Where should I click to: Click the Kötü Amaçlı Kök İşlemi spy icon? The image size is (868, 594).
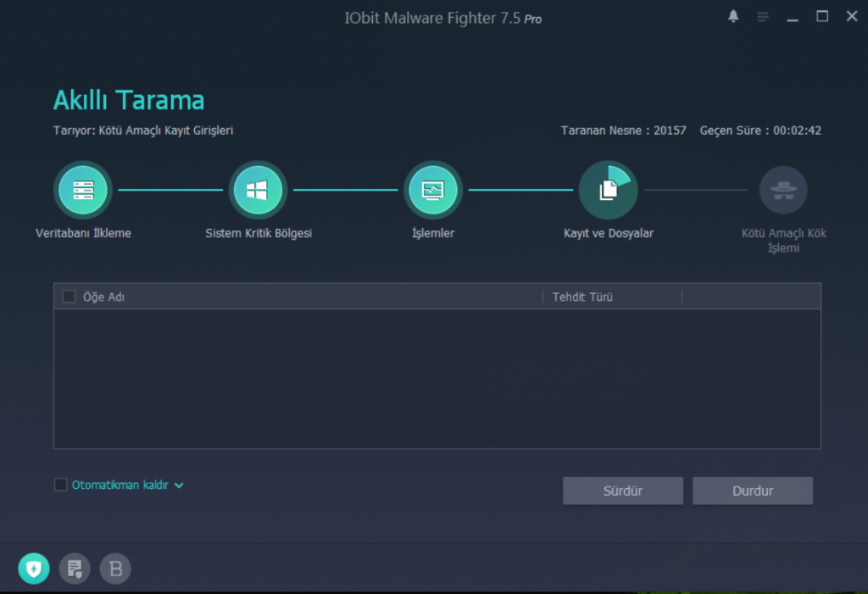[x=783, y=190]
